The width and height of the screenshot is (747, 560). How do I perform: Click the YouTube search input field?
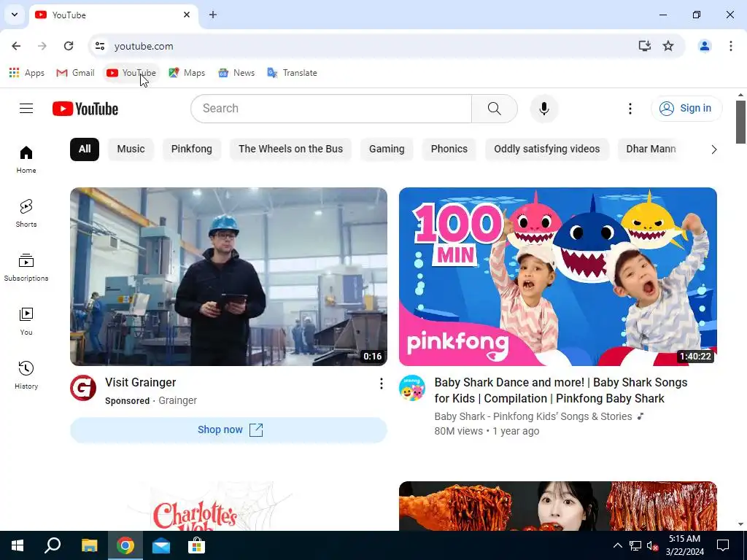(x=331, y=109)
